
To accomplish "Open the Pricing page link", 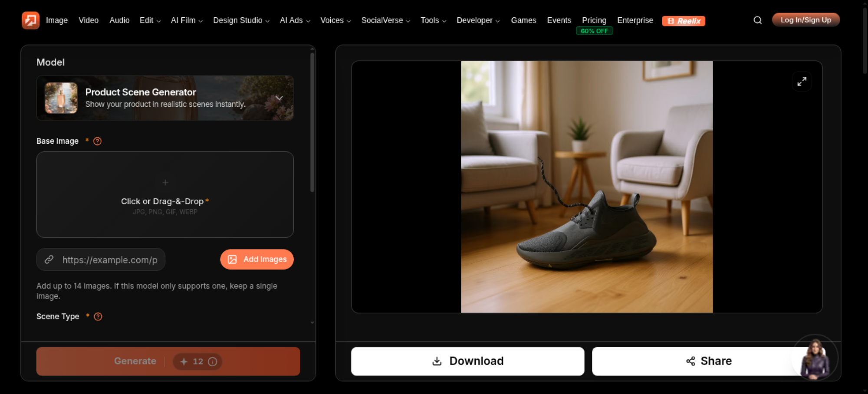I will pos(594,20).
